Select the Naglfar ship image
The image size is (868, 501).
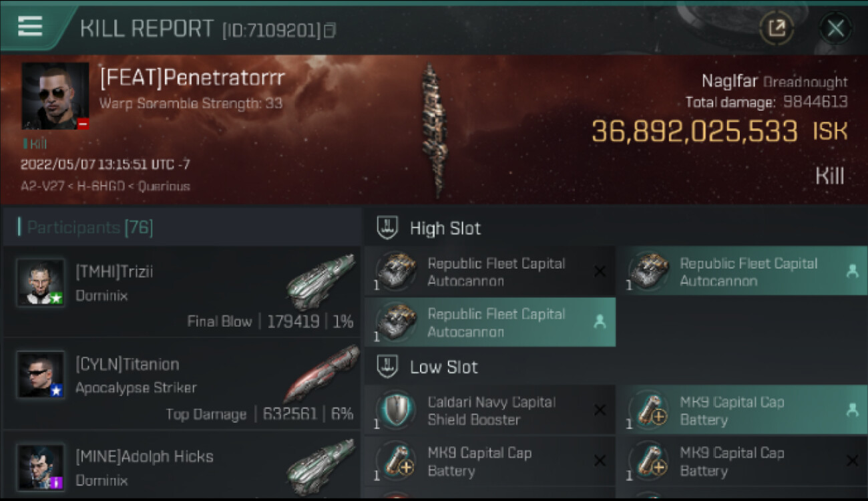coord(432,130)
